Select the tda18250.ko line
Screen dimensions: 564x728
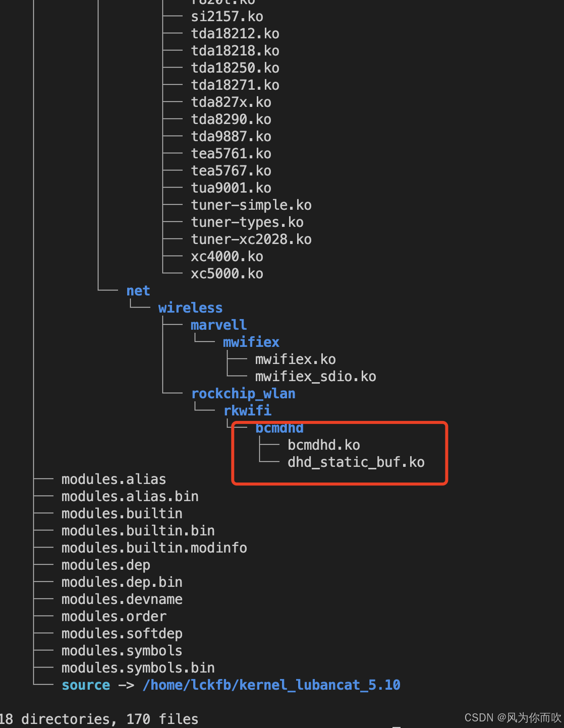(235, 68)
